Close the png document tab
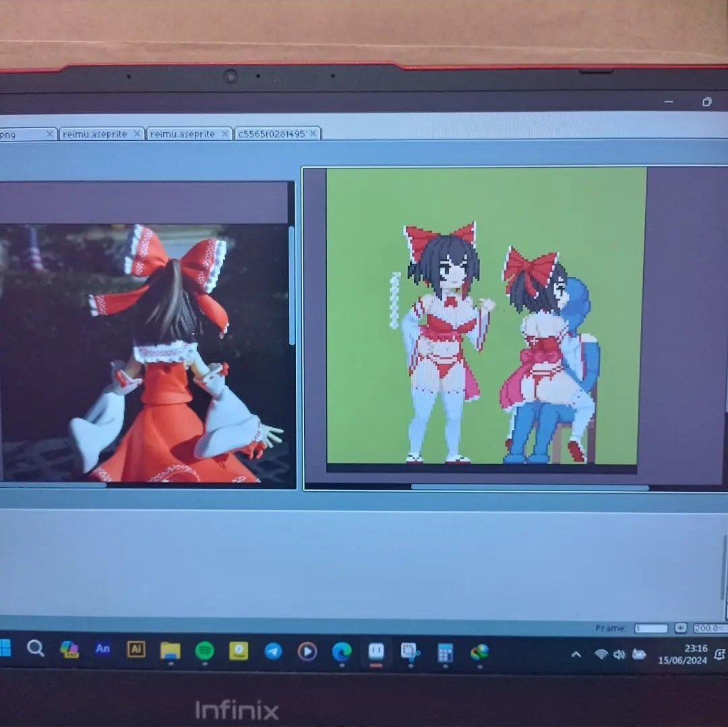This screenshot has height=727, width=728. pyautogui.click(x=50, y=134)
